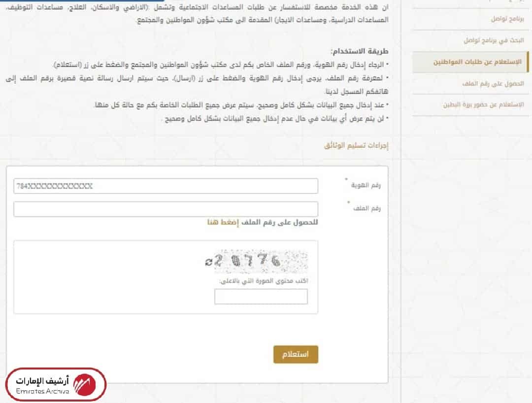Click the طريقة الاستخدام heading
532x403 pixels.
point(360,51)
